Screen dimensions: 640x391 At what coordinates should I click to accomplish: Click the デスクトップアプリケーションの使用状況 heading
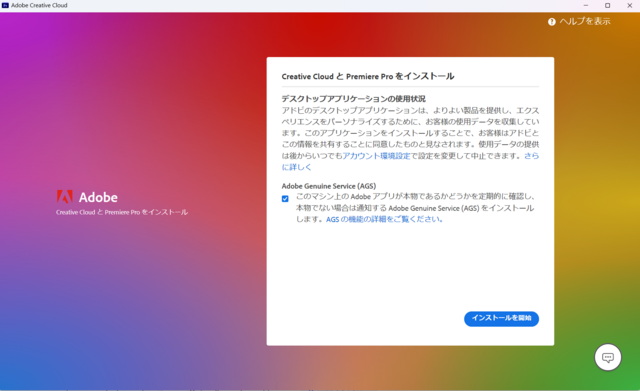pyautogui.click(x=353, y=99)
